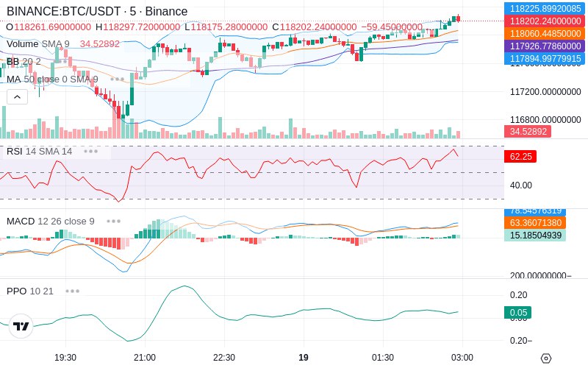The height and width of the screenshot is (368, 588).
Task: Select the RSI 14 SMA 14 legend
Action: click(x=39, y=152)
